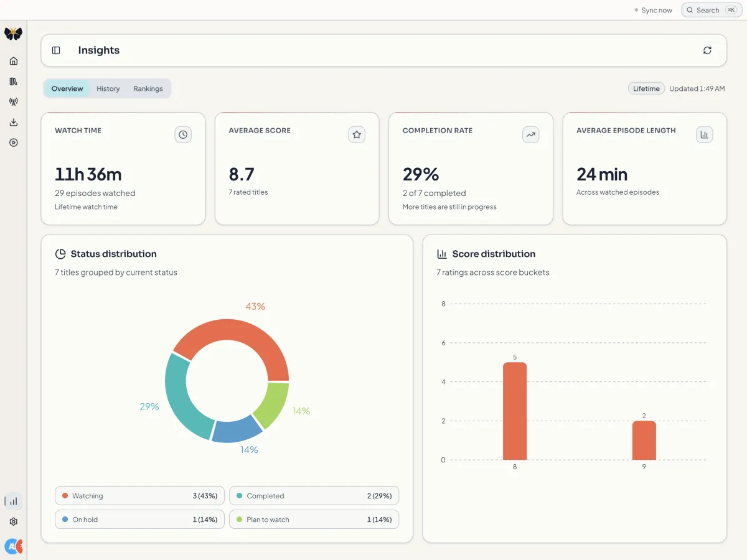The height and width of the screenshot is (560, 747).
Task: Switch to the Overview tab
Action: pos(67,88)
